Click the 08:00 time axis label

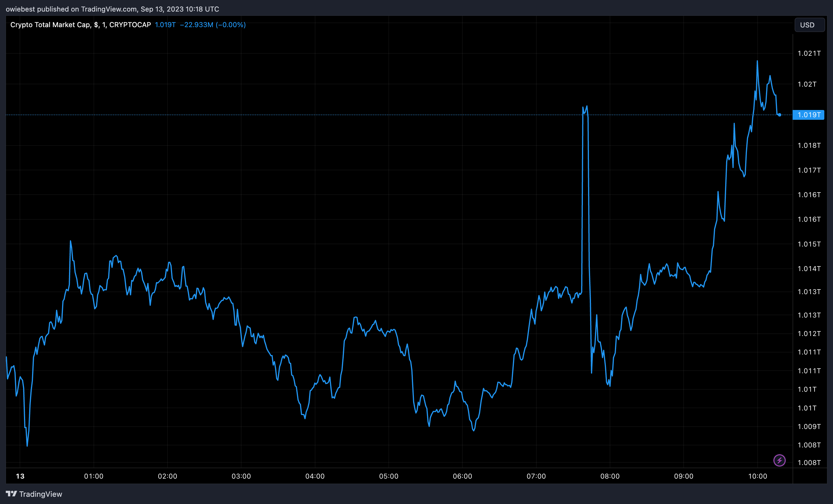(610, 476)
